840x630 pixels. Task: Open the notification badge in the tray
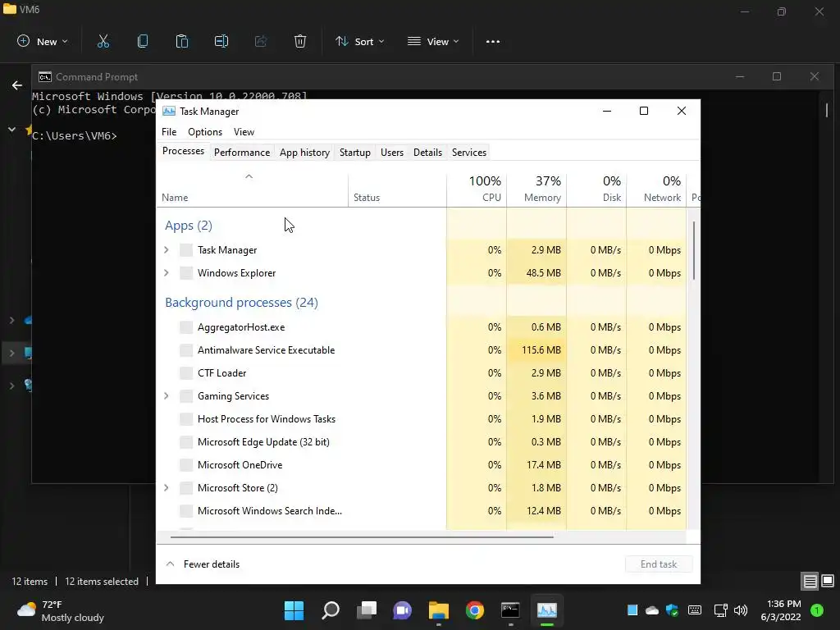[817, 610]
